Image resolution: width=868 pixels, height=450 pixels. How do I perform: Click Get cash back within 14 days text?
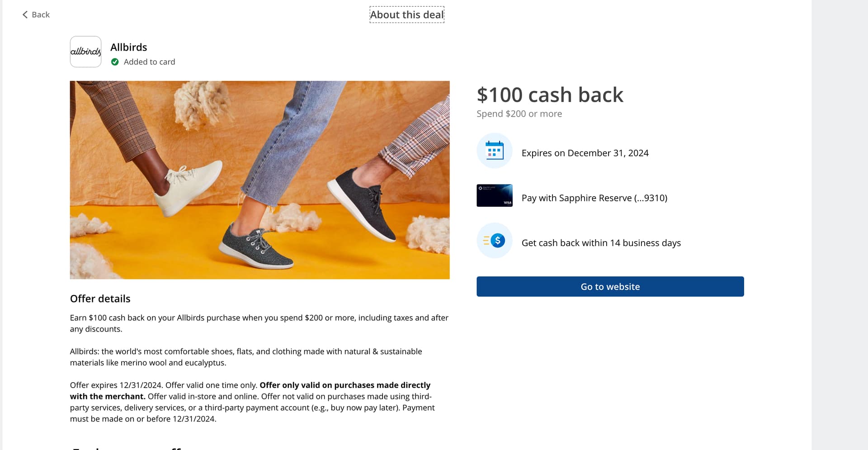(601, 243)
